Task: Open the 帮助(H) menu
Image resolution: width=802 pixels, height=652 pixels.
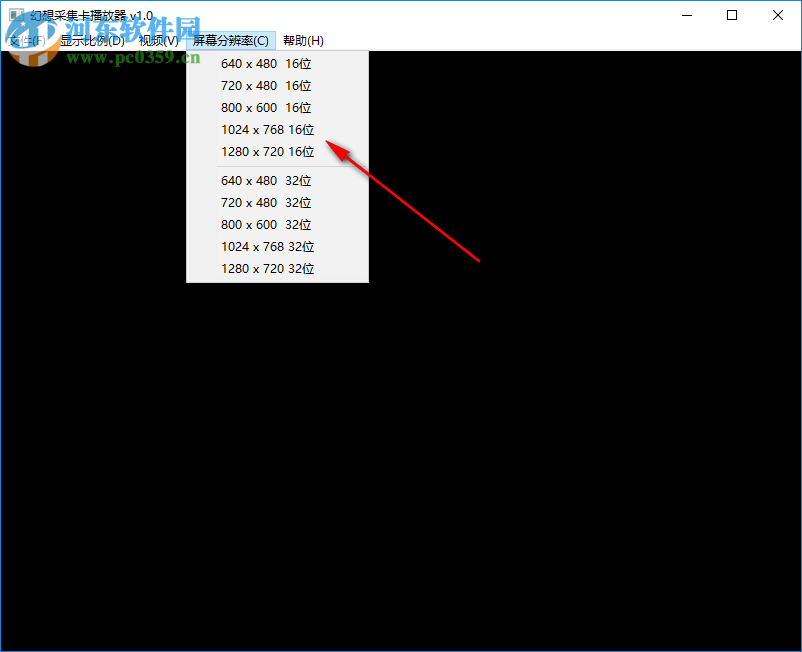Action: pos(303,41)
